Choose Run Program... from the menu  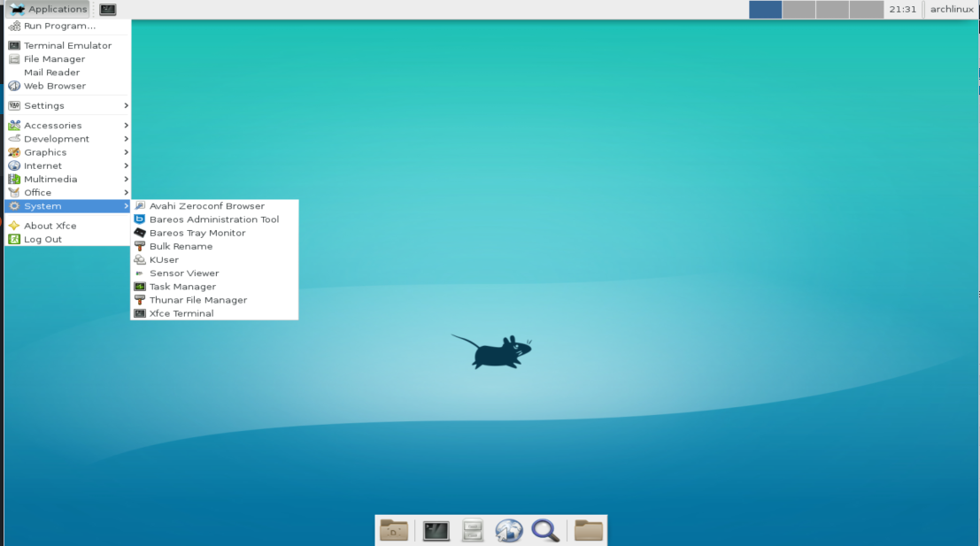pyautogui.click(x=67, y=26)
